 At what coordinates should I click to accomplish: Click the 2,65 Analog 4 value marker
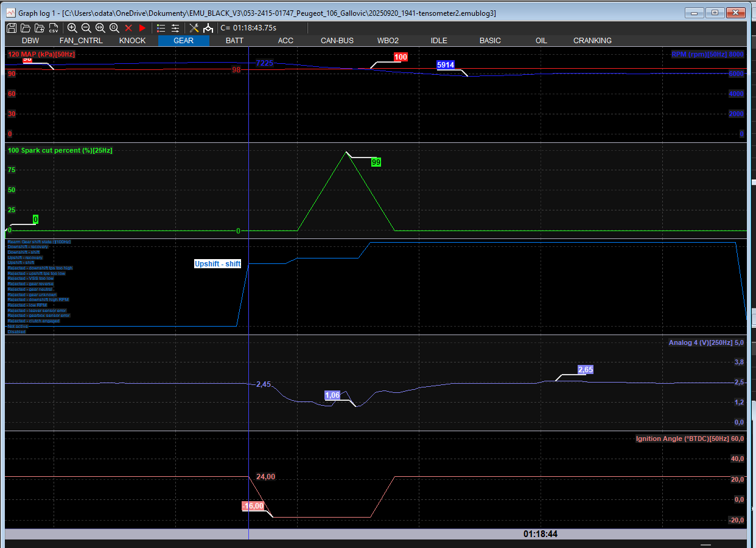click(x=586, y=370)
